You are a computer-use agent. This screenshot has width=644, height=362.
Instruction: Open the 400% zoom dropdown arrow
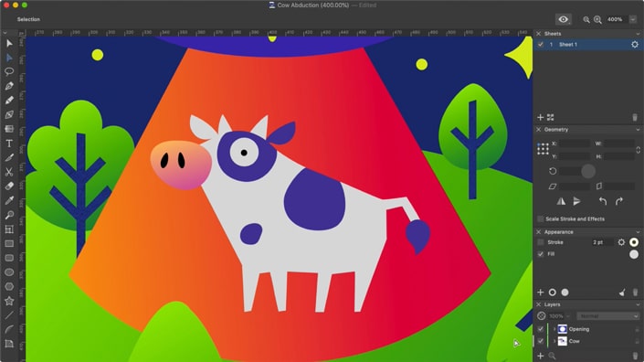point(633,19)
